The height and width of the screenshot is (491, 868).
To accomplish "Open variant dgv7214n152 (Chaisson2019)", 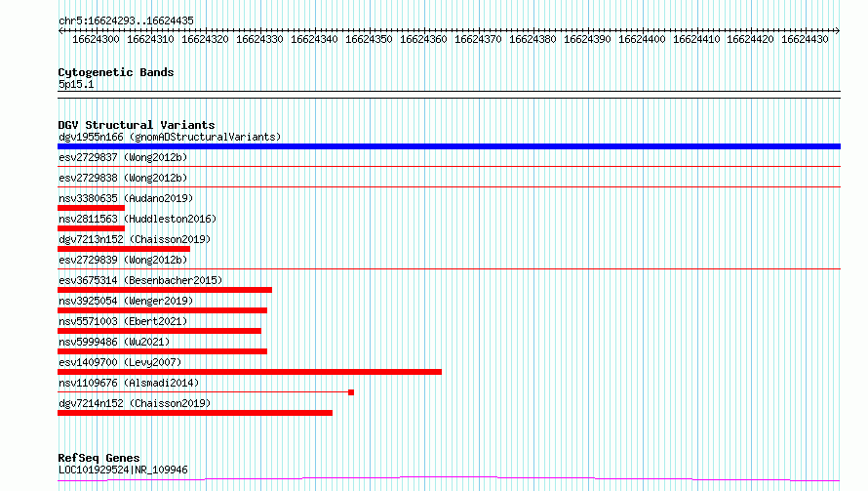I will pos(135,403).
